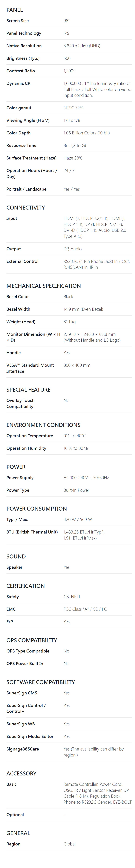Select the Operation Temperature value

[x=74, y=436]
